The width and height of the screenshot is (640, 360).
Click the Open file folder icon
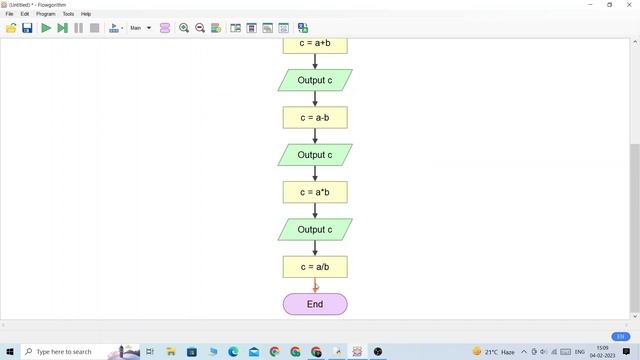pyautogui.click(x=11, y=28)
